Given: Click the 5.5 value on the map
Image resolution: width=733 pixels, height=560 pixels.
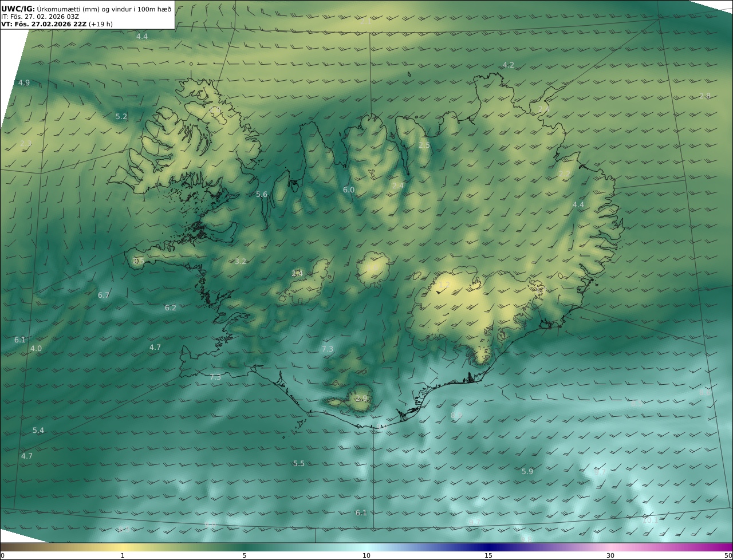Looking at the screenshot, I should coord(299,464).
